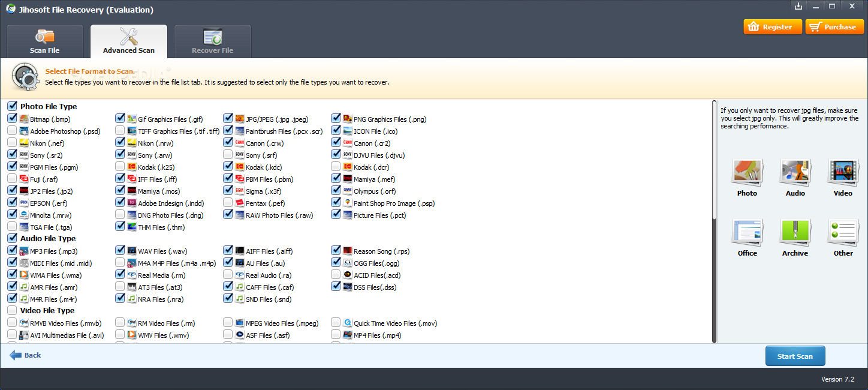Enable the Sony (.srf) checkbox
This screenshot has height=390, width=868.
click(228, 155)
